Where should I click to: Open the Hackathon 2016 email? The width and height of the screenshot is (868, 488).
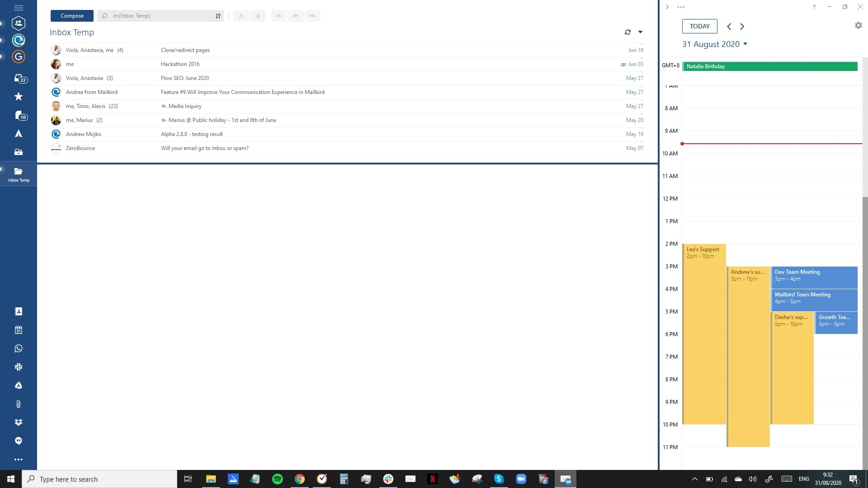(x=347, y=64)
